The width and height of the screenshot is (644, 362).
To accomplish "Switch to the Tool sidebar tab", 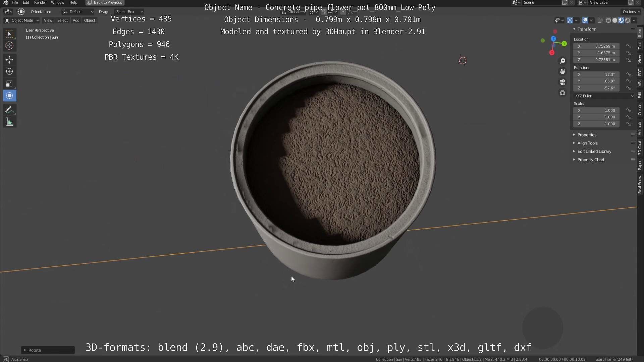I will coord(640,46).
